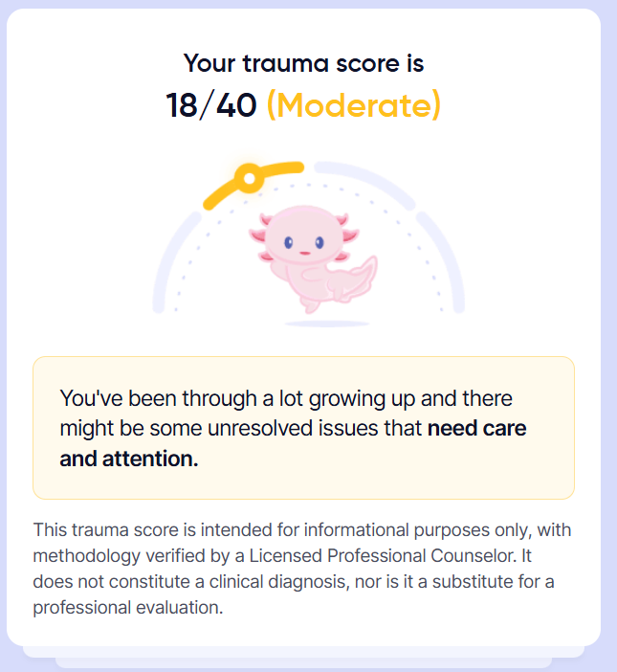Click the leftmost grey gauge segment
The width and height of the screenshot is (617, 672).
click(175, 260)
